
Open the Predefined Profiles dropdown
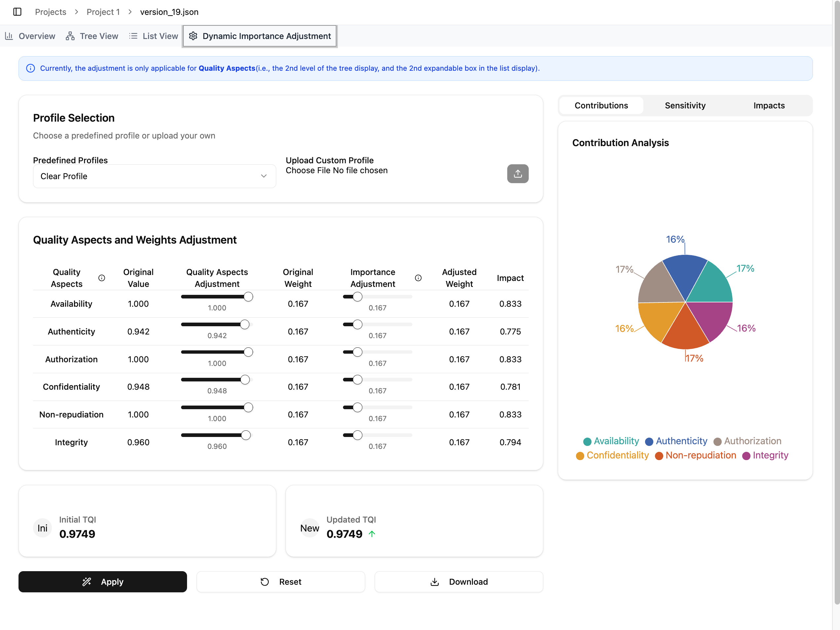154,176
